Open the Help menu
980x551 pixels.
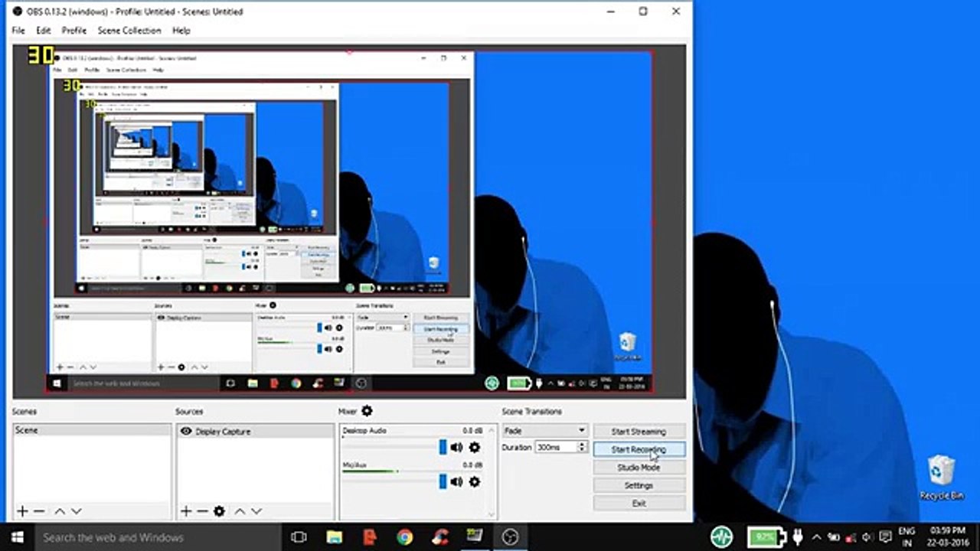pos(181,31)
